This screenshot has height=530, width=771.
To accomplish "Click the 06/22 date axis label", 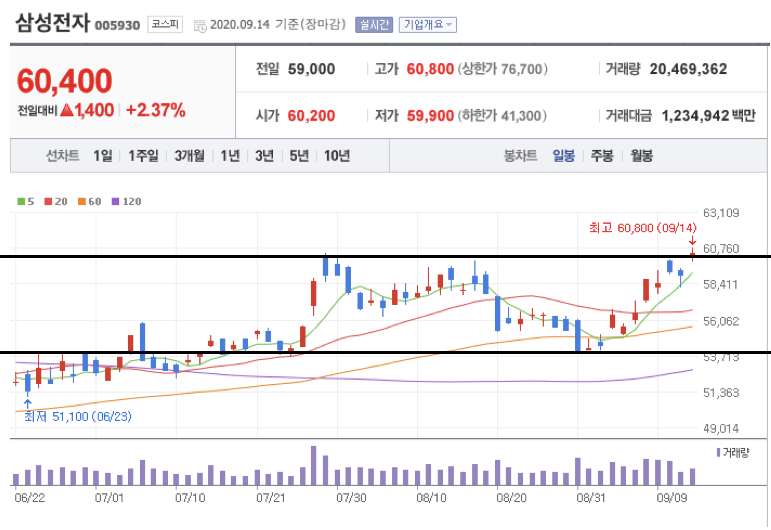I will coord(30,498).
